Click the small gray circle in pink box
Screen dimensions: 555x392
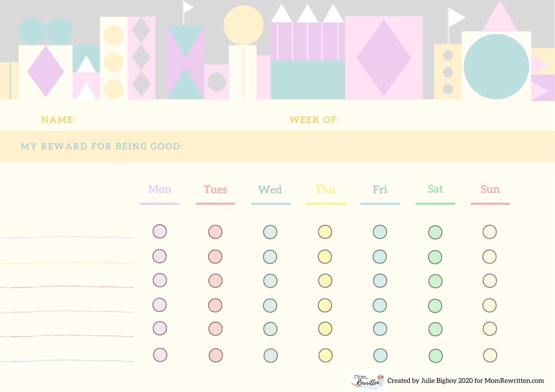pos(216,82)
